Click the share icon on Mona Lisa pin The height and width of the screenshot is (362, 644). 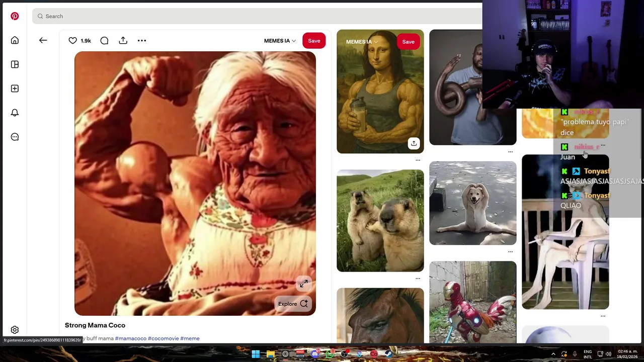click(x=414, y=143)
